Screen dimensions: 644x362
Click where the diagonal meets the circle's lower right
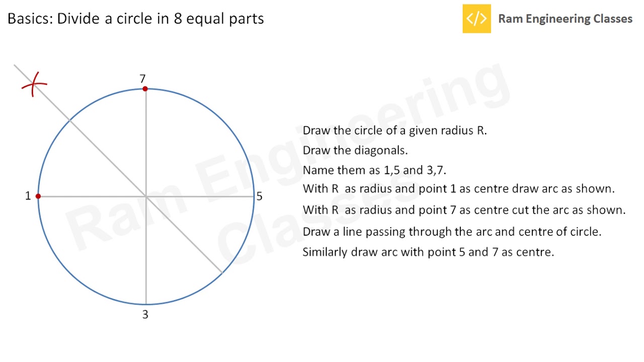(222, 273)
